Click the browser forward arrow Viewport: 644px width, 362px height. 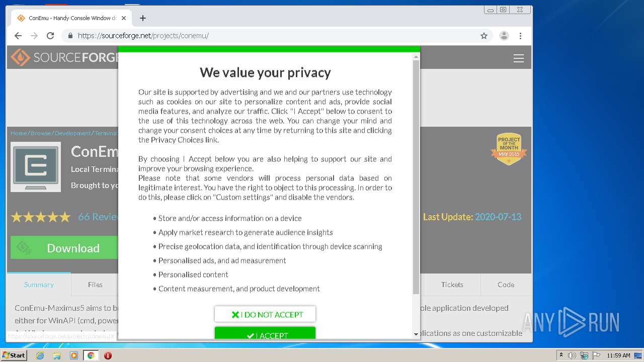pos(34,36)
